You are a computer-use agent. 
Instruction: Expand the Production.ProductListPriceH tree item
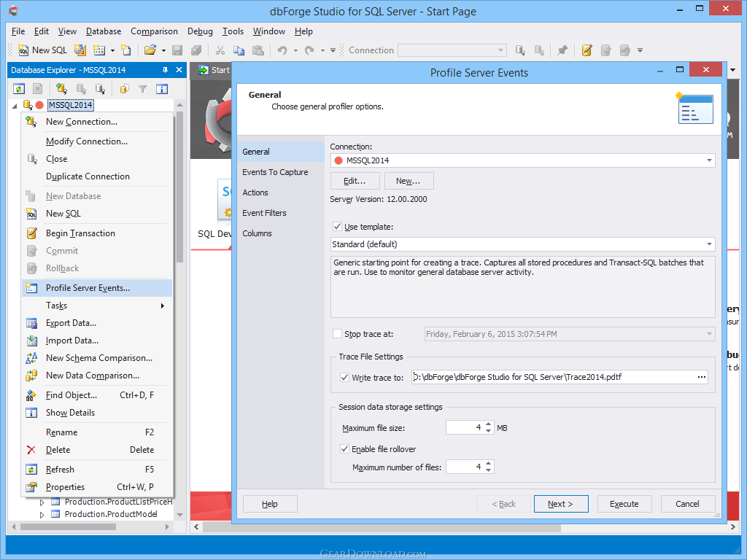click(x=42, y=502)
